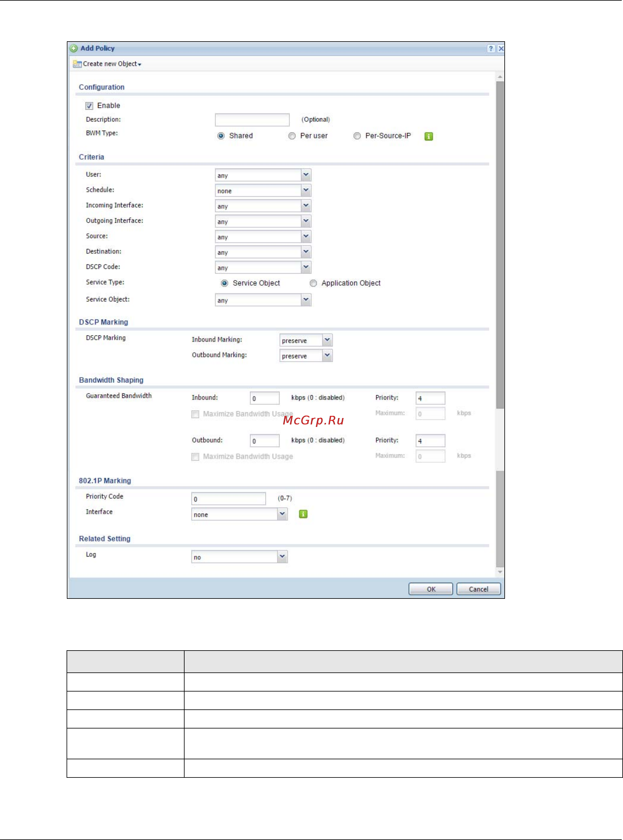Choose Application Object service type
The height and width of the screenshot is (840, 623).
[313, 283]
